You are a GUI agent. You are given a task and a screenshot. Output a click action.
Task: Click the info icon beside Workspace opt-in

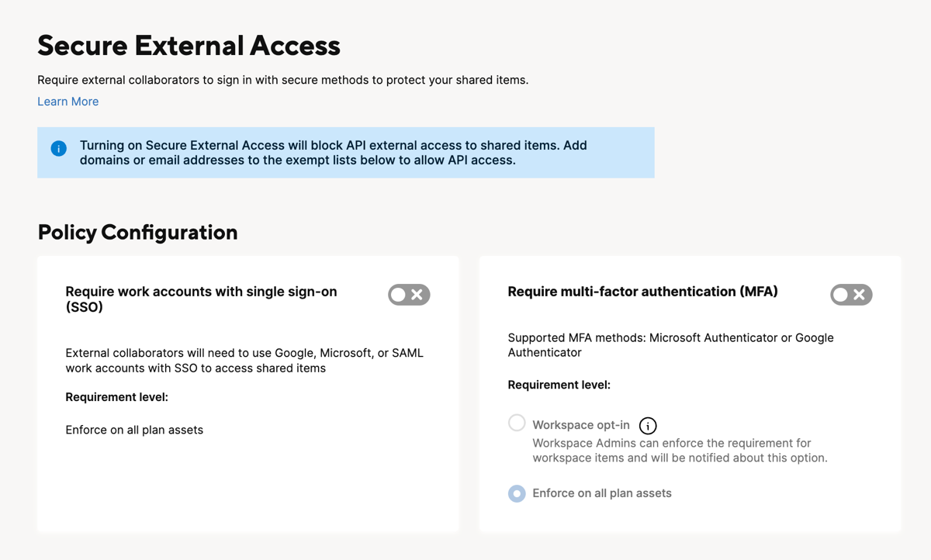coord(648,425)
